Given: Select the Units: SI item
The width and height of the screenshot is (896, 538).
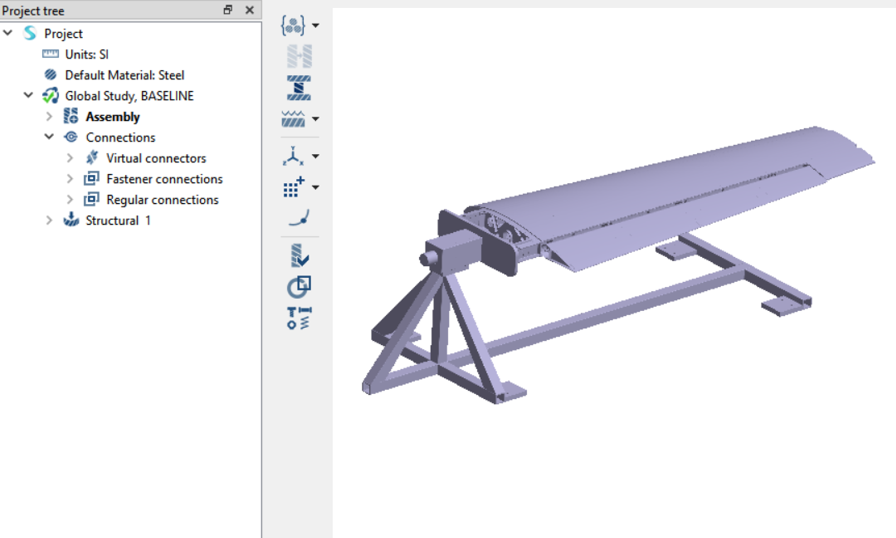Looking at the screenshot, I should (x=86, y=54).
